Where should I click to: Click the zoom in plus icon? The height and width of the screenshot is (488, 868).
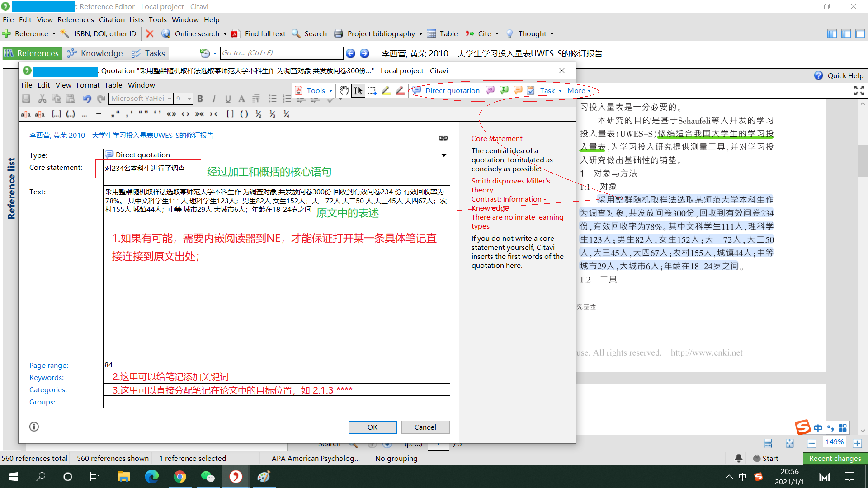858,443
